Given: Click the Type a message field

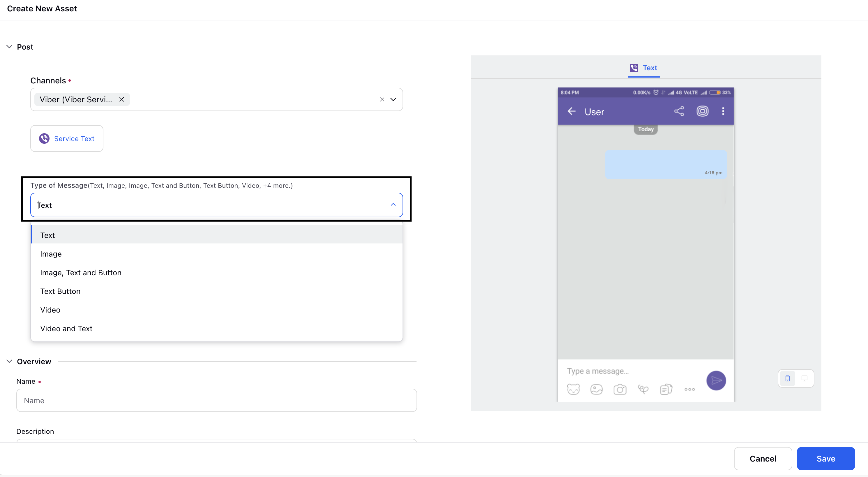Looking at the screenshot, I should (x=598, y=371).
